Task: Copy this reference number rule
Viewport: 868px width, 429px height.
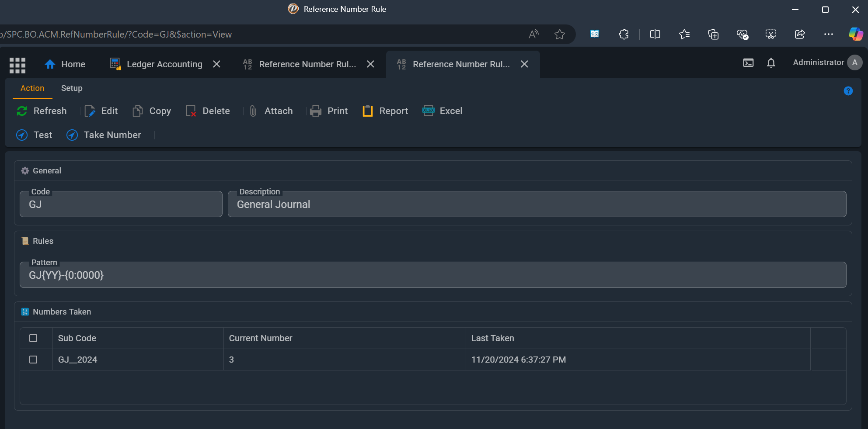Action: pyautogui.click(x=152, y=111)
